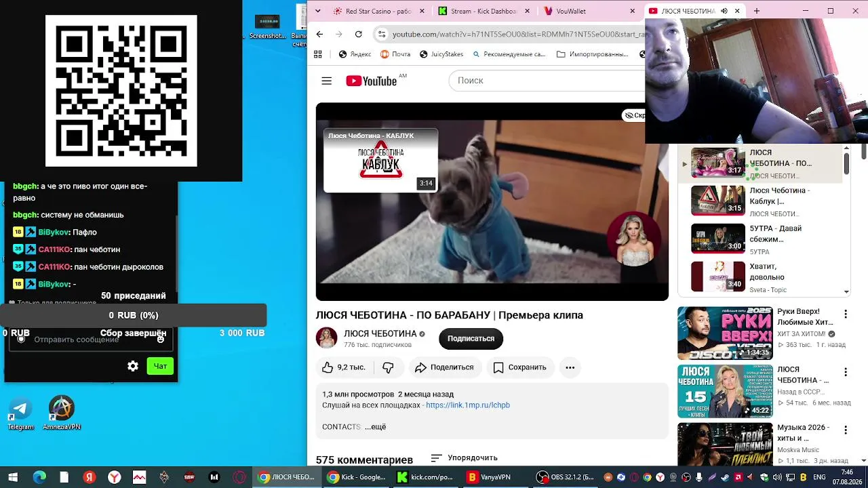Open Microsoft Edge from the taskbar

39,477
